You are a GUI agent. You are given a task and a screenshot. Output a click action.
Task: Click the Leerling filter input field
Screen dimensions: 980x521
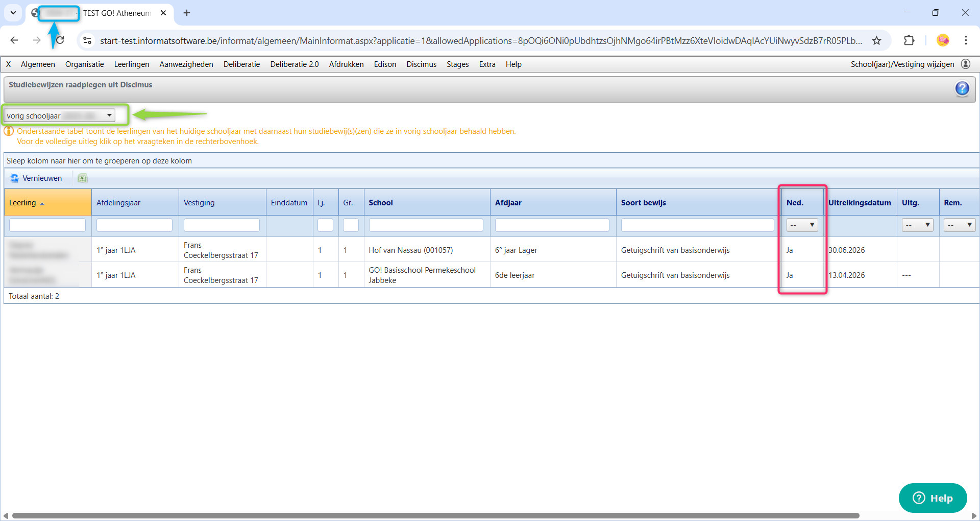tap(47, 225)
